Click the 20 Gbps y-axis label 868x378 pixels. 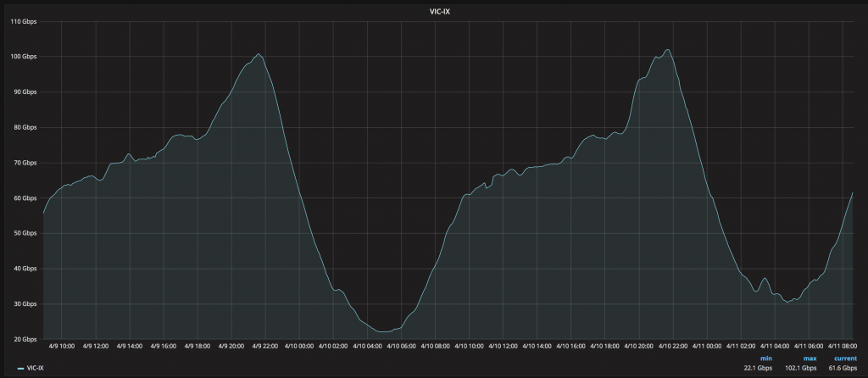pos(25,339)
